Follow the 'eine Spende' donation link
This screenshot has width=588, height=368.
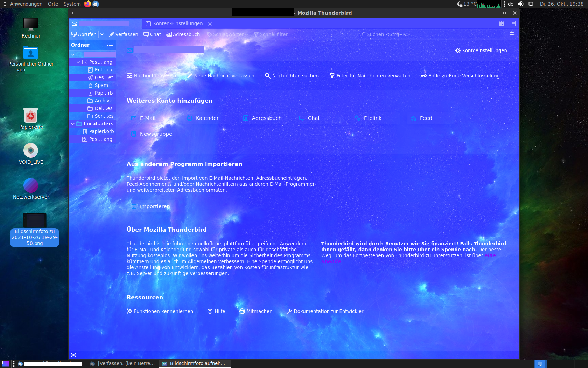[490, 255]
